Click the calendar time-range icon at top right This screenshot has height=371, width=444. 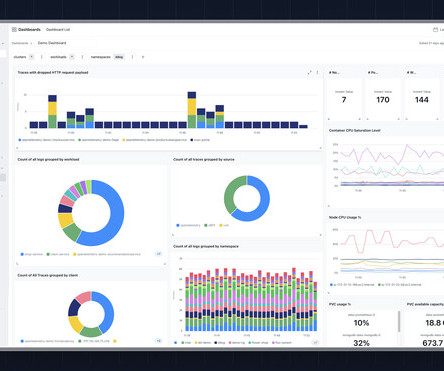(435, 30)
